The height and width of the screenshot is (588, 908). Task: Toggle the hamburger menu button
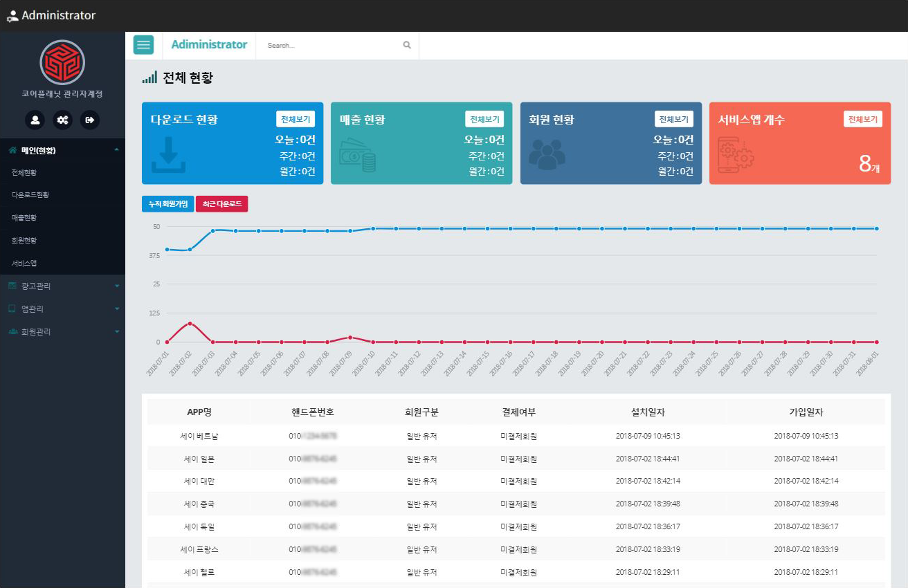tap(143, 45)
